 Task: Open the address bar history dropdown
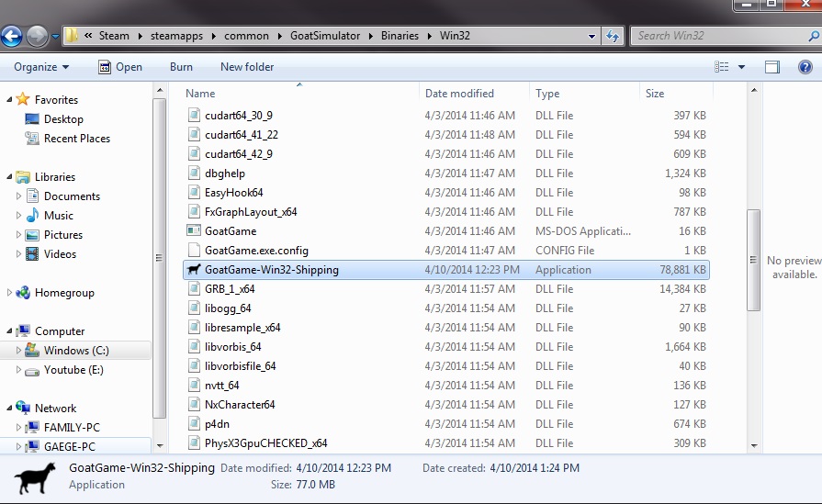591,36
